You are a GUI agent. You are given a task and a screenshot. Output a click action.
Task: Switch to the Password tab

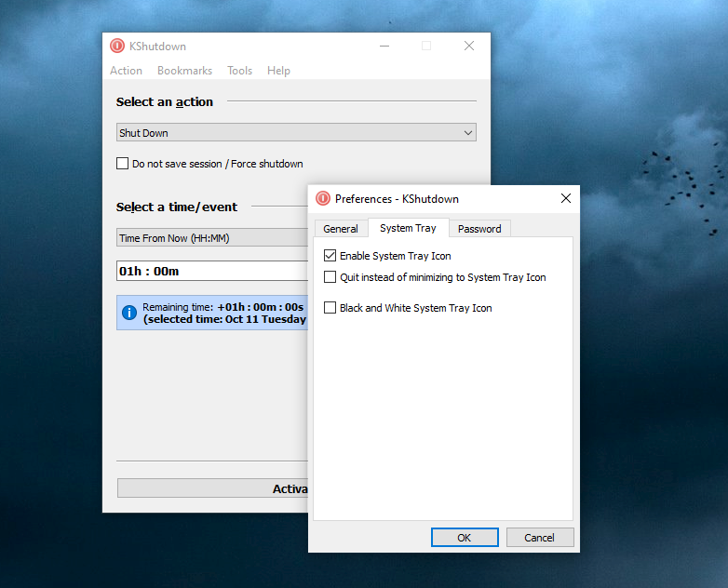tap(479, 229)
